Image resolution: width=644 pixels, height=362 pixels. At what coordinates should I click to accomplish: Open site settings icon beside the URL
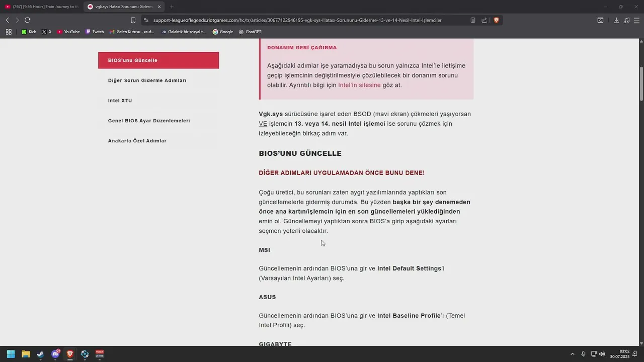(146, 20)
